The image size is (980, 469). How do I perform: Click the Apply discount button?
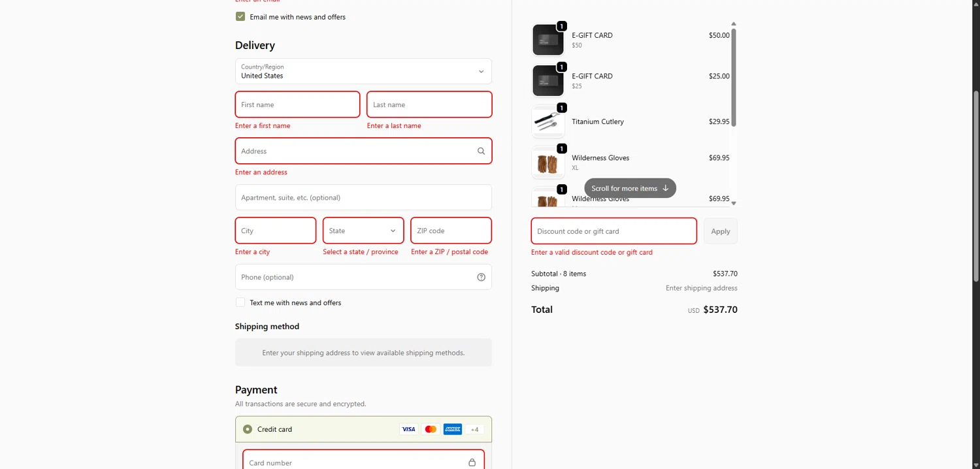720,231
